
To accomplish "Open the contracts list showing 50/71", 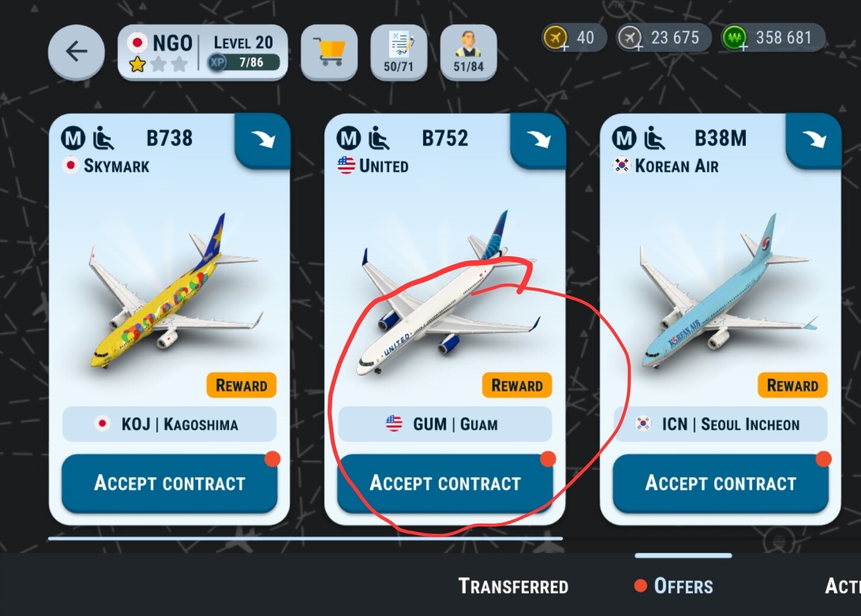I will 399,53.
